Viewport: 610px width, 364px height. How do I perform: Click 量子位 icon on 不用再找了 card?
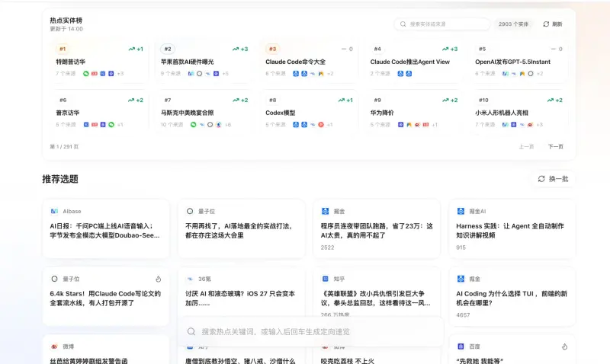pyautogui.click(x=190, y=212)
